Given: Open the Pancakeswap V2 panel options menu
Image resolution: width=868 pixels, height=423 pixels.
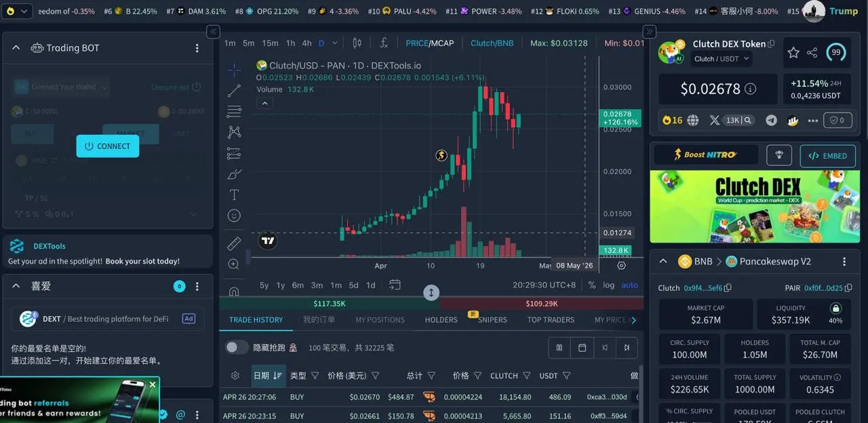Looking at the screenshot, I should (x=844, y=262).
